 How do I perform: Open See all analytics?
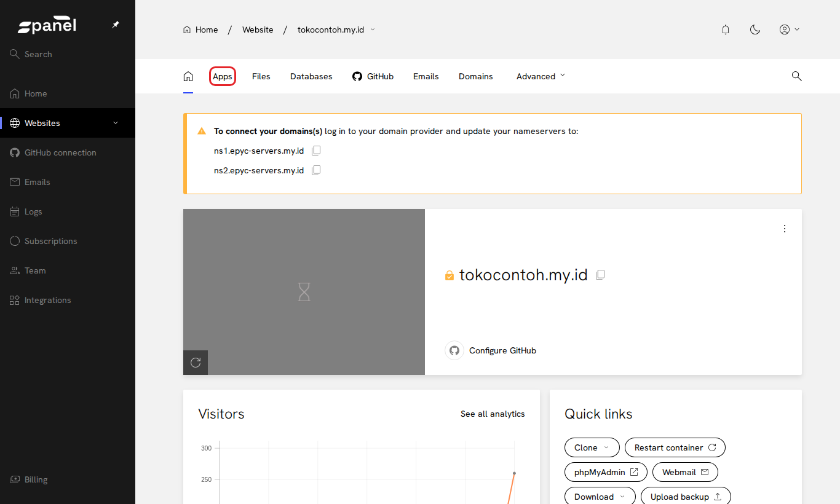tap(493, 414)
